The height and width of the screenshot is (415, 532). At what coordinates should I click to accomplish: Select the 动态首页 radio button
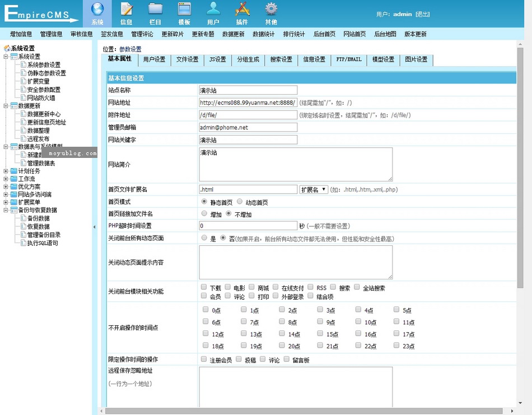[240, 202]
